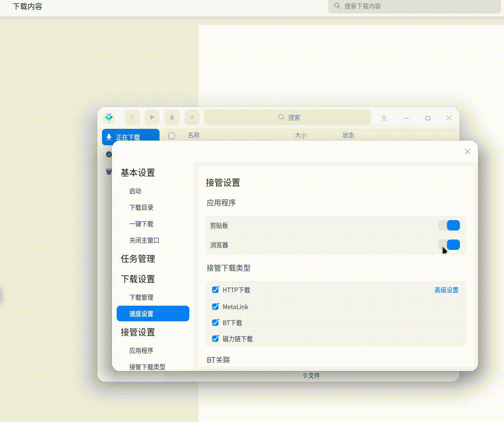Click the delete trash icon in toolbar
Viewport: 504px width, 422px height.
pos(172,118)
